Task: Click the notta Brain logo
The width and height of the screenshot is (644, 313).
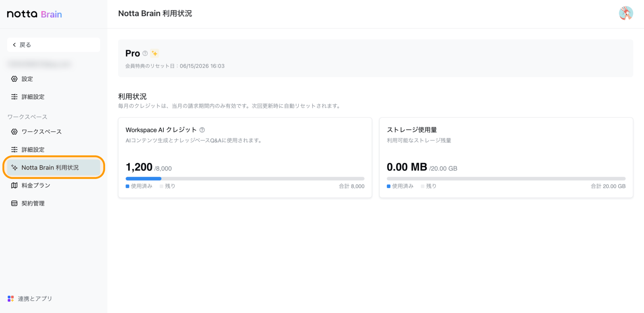Action: [x=35, y=14]
